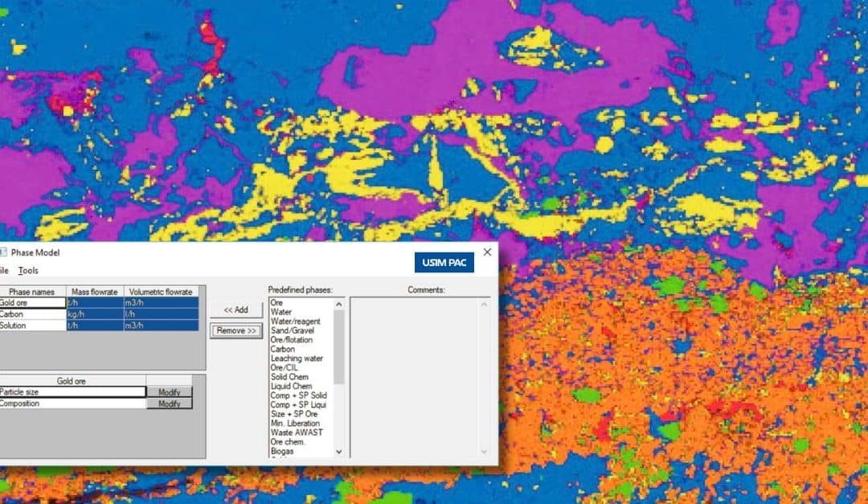The width and height of the screenshot is (868, 504).
Task: Select Ore in Predefined phases
Action: point(276,303)
